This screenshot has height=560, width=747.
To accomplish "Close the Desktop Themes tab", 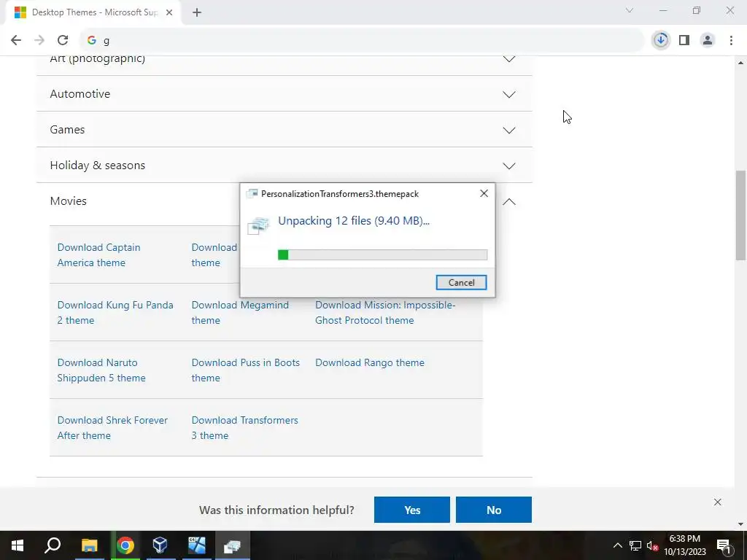I will [169, 12].
